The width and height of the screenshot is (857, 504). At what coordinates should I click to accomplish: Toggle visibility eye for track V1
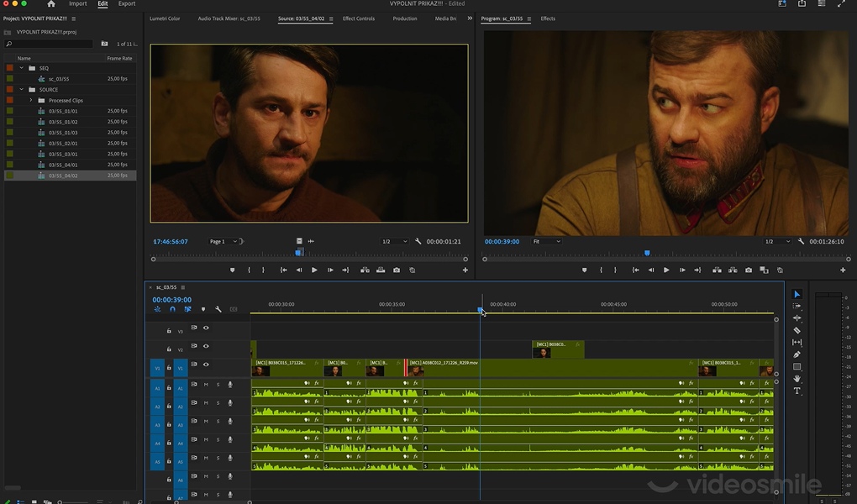click(206, 365)
